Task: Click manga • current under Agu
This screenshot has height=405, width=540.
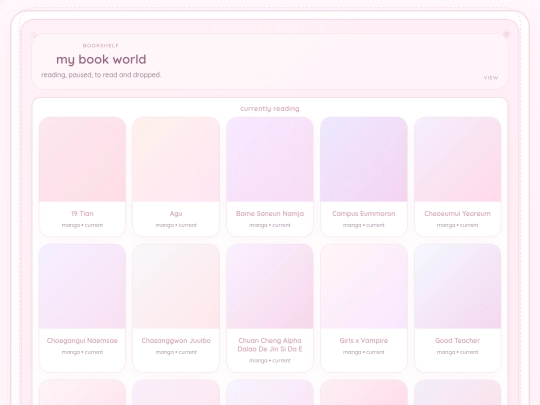Action: point(176,225)
